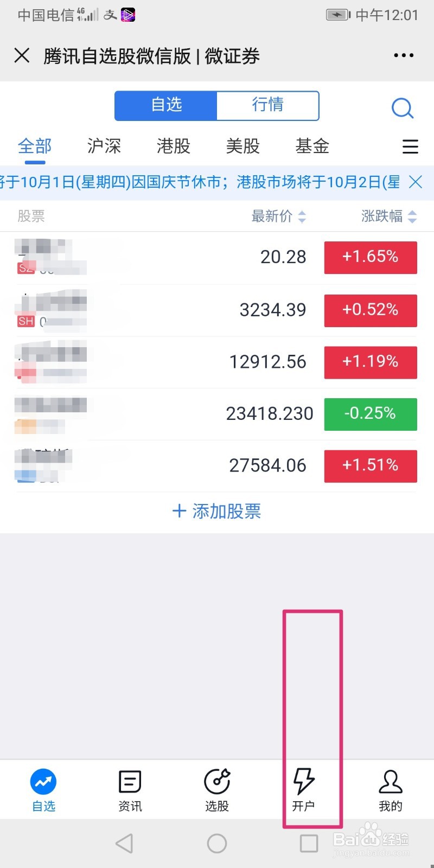Select the 自选 segment toggle

[166, 105]
